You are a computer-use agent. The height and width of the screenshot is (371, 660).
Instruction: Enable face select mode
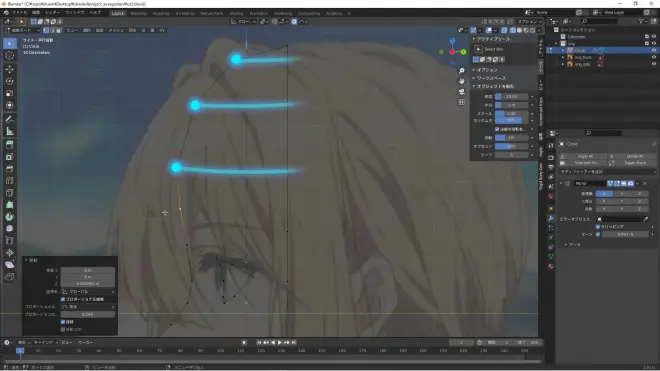pos(59,30)
